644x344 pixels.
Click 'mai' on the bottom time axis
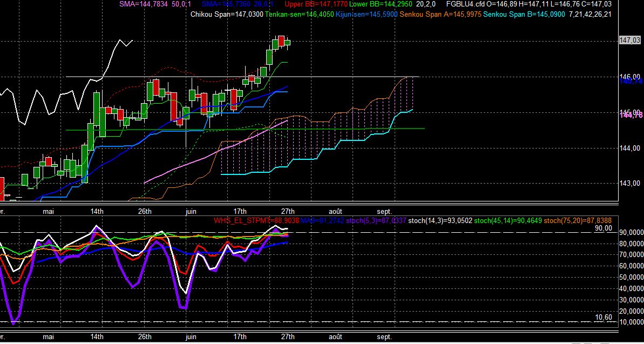click(49, 337)
